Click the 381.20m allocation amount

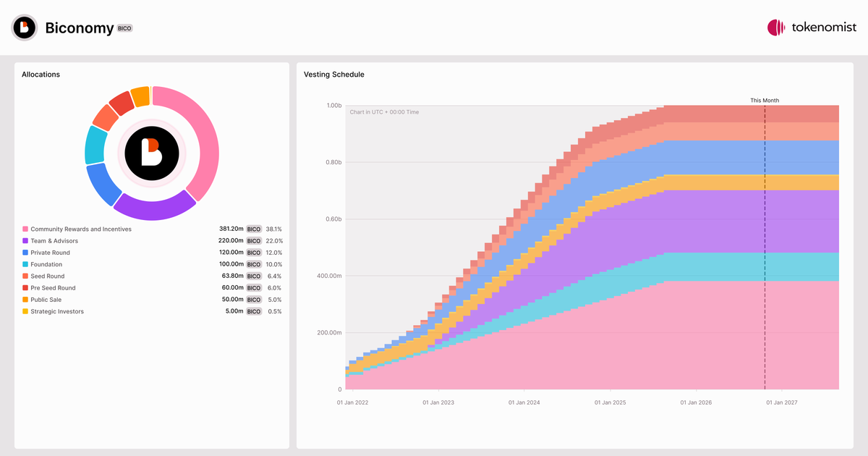click(231, 229)
